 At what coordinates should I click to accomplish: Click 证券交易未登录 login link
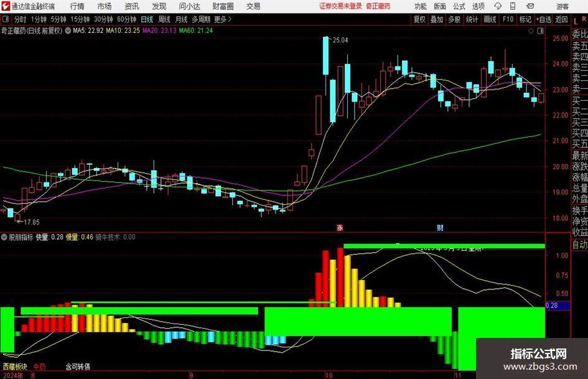(x=340, y=6)
